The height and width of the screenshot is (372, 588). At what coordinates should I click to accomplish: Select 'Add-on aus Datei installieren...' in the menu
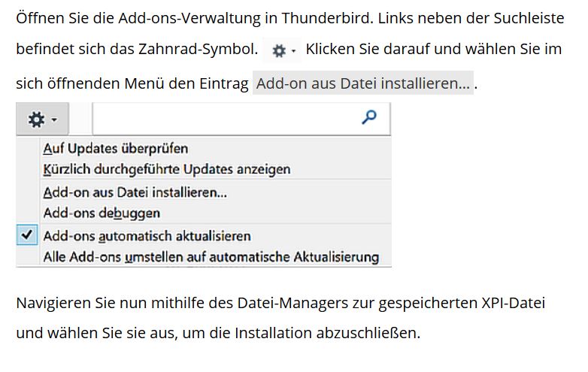(x=135, y=192)
